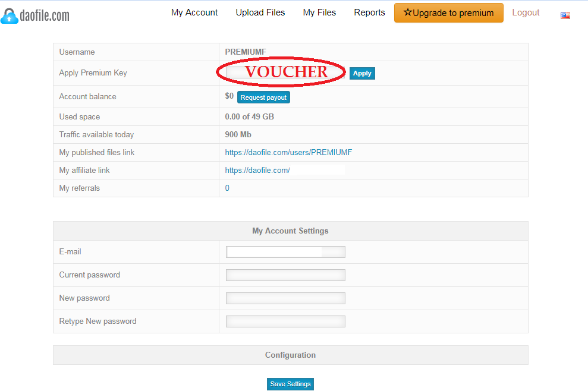588x391 pixels.
Task: Click the Save Settings button
Action: (290, 384)
